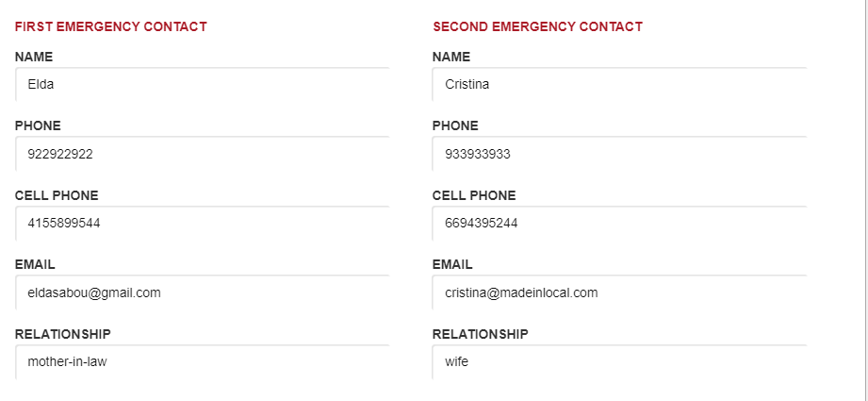Image resolution: width=868 pixels, height=401 pixels.
Task: Click the Second Emergency Contact heading
Action: 537,26
